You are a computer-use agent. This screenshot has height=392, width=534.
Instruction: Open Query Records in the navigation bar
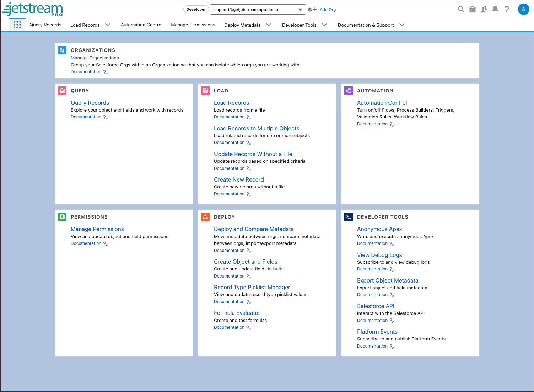click(x=45, y=25)
